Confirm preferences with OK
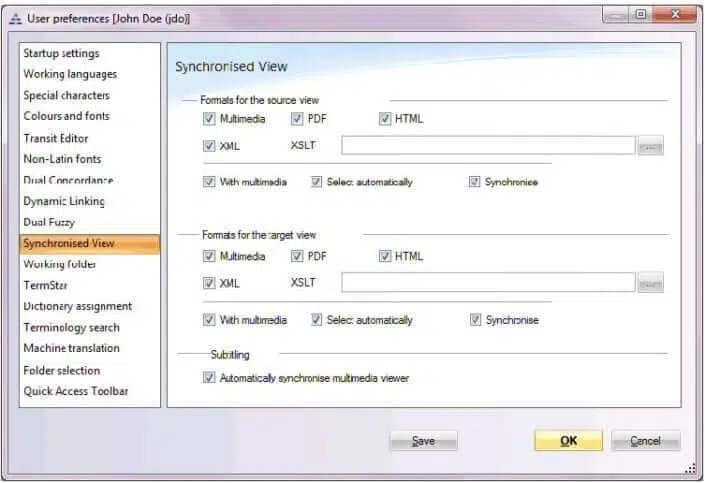 pyautogui.click(x=568, y=441)
